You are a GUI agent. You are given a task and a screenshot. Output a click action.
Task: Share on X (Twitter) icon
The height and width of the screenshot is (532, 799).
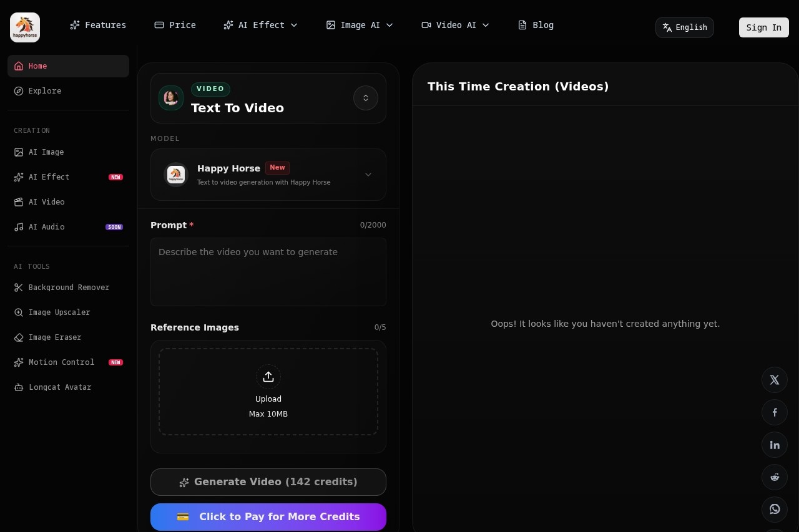pyautogui.click(x=775, y=380)
